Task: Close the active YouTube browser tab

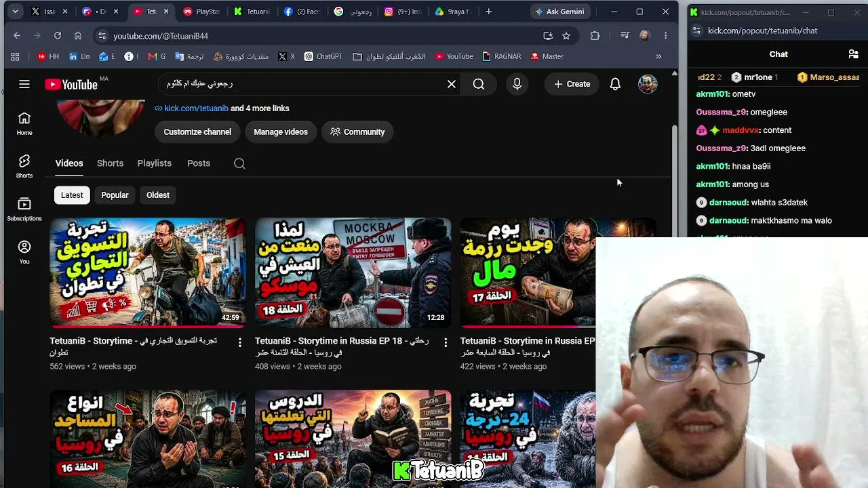Action: coord(166,12)
